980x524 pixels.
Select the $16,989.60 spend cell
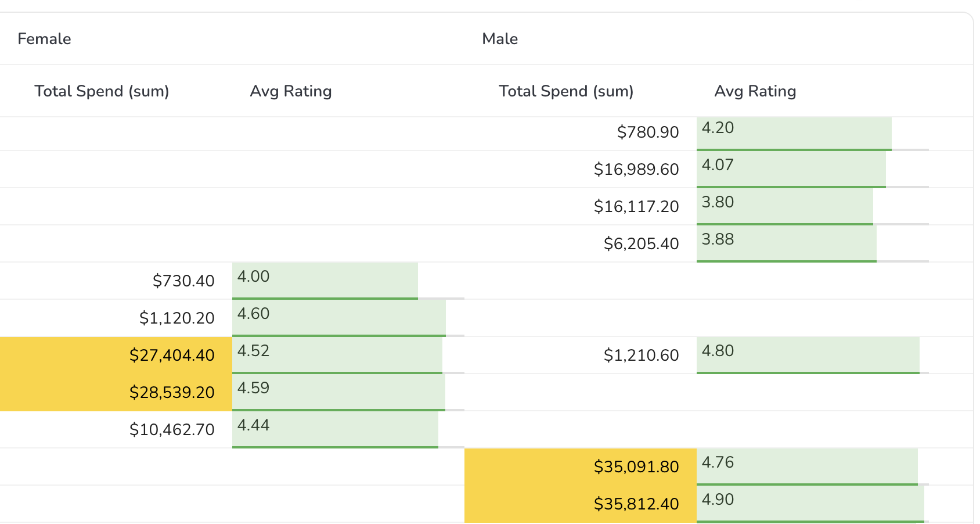[581, 169]
